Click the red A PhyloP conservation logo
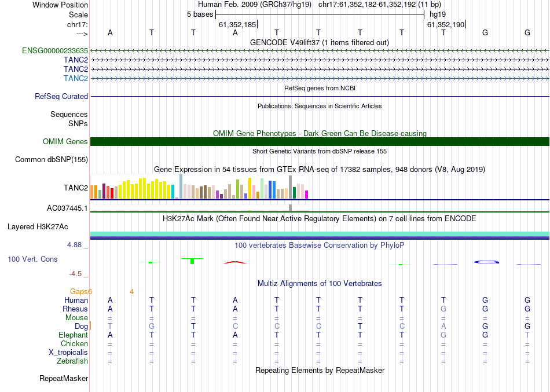 click(x=235, y=262)
